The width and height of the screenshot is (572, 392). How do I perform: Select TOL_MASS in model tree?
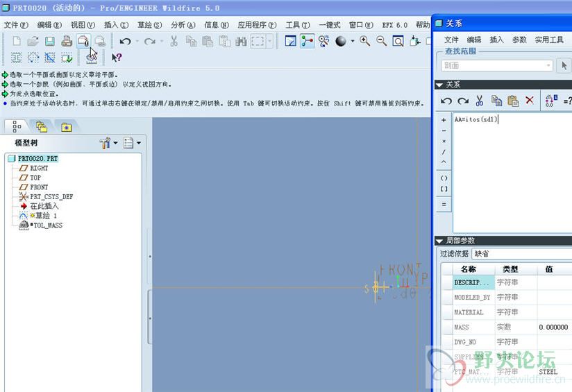(48, 225)
